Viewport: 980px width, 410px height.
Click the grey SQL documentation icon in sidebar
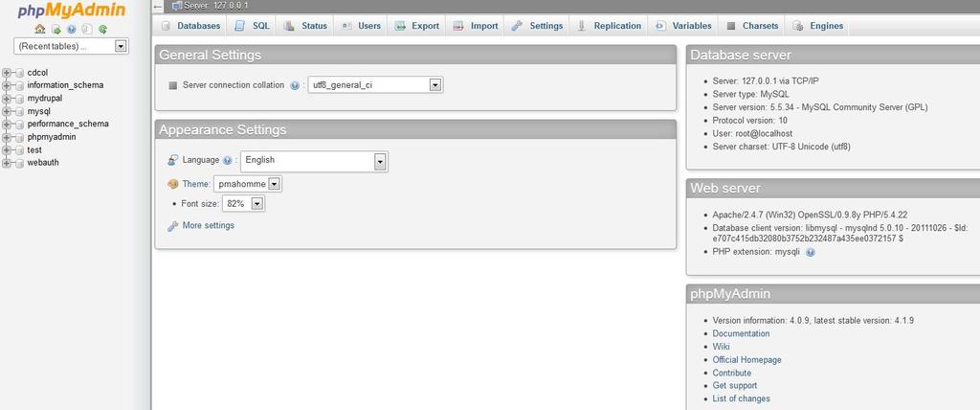(87, 29)
